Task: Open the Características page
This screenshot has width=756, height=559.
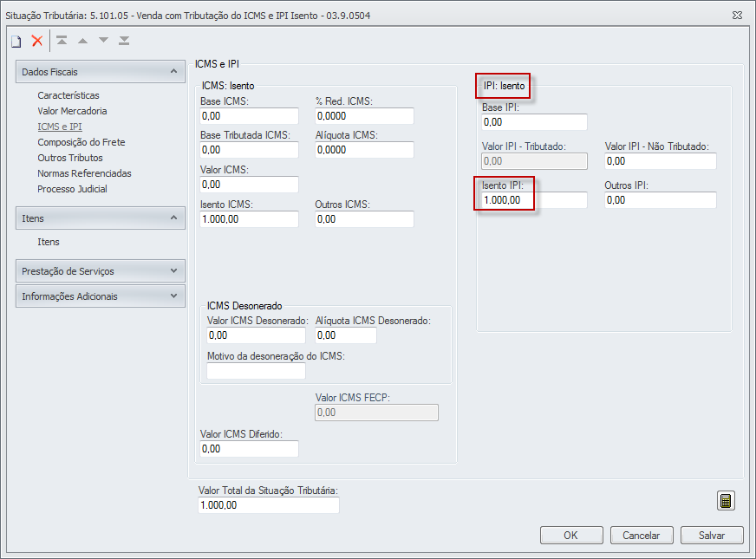Action: (68, 95)
